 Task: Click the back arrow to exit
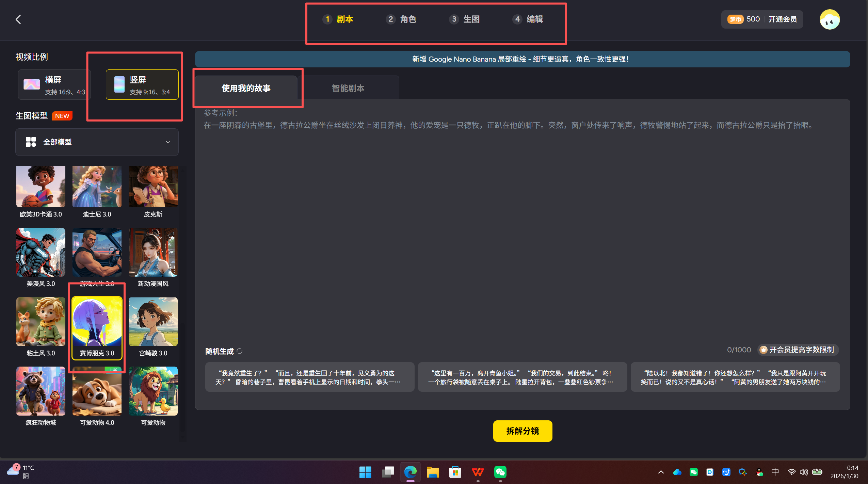click(18, 19)
